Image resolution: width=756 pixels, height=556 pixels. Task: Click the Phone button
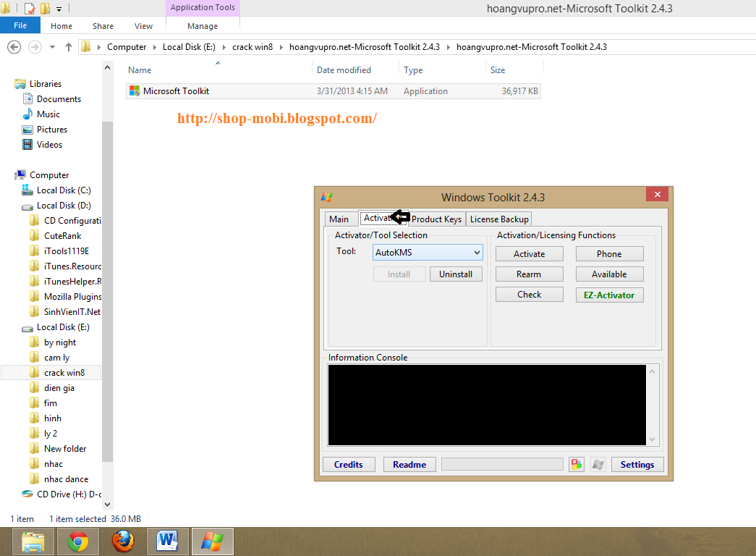(609, 254)
